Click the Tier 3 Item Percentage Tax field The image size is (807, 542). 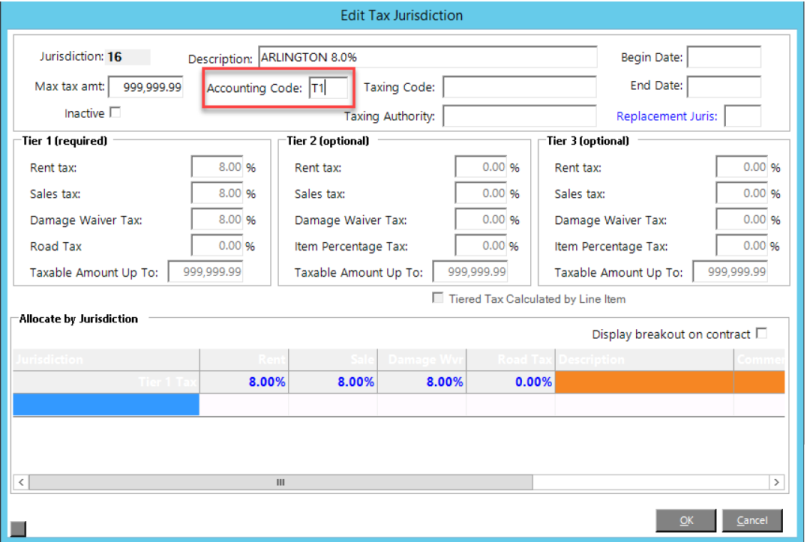(742, 246)
